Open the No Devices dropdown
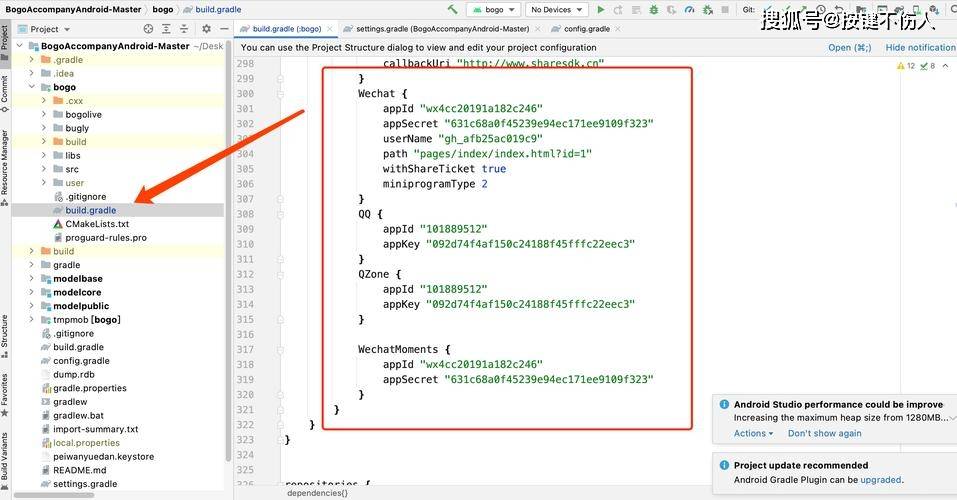The width and height of the screenshot is (957, 500). tap(556, 10)
